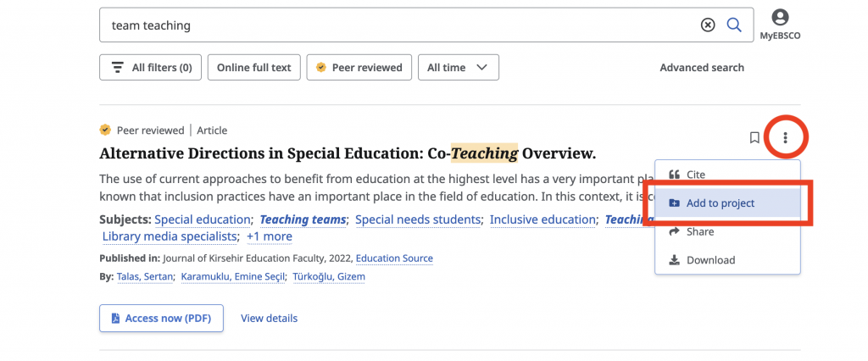
Task: Click the team teaching search field
Action: point(398,25)
